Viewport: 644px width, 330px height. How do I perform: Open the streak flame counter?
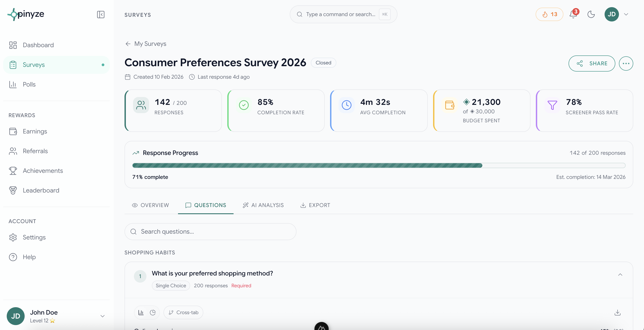[x=549, y=14]
